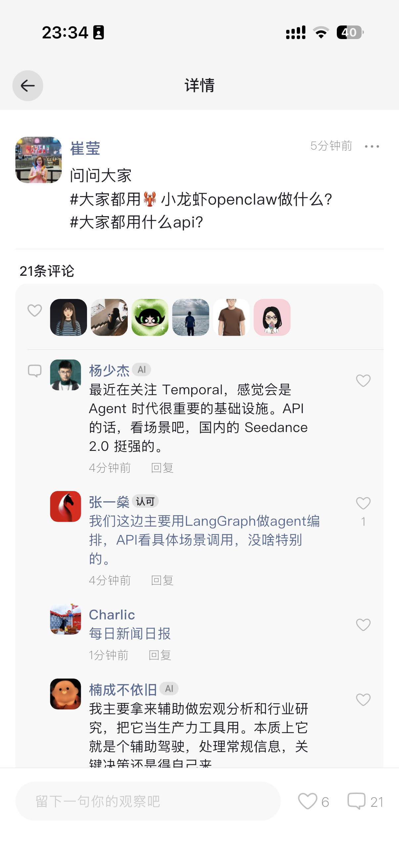Open the username link 崔莹
The width and height of the screenshot is (399, 868).
85,148
